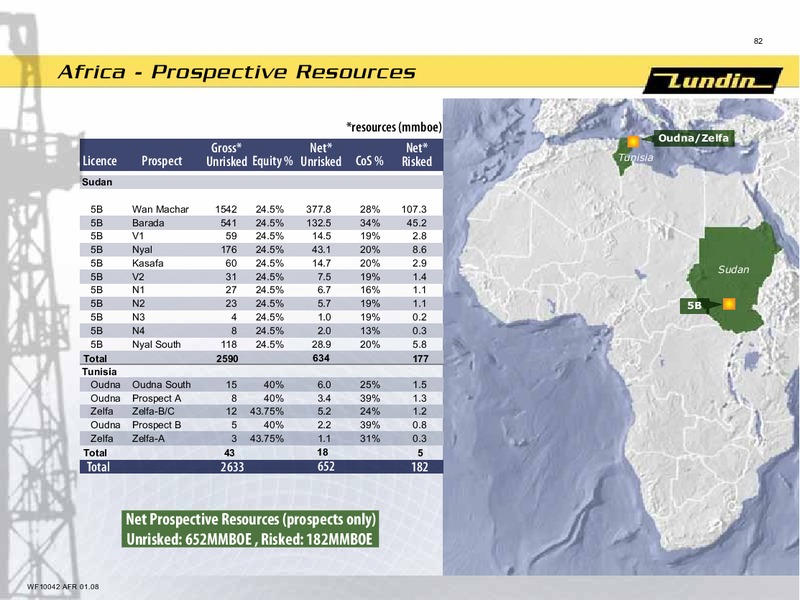The height and width of the screenshot is (600, 800).
Task: Select the Net Prospective Resources (prospects only) line
Action: (251, 519)
